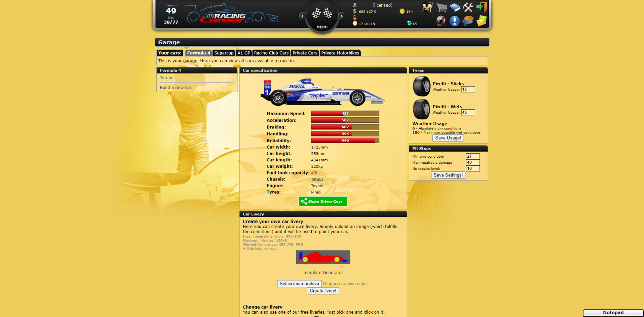Image resolution: width=644 pixels, height=317 pixels.
Task: Open the racing helmet icon
Action: point(441,21)
